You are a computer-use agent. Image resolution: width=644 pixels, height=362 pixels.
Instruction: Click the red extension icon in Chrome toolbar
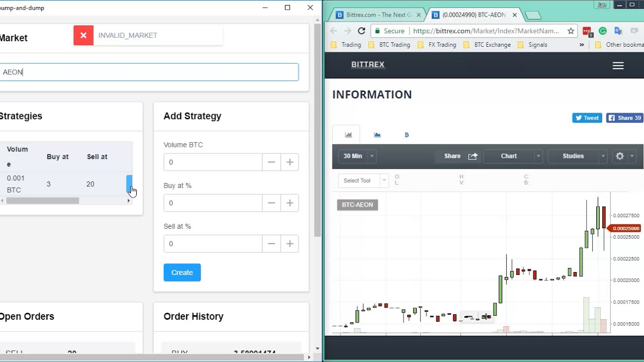tap(588, 31)
